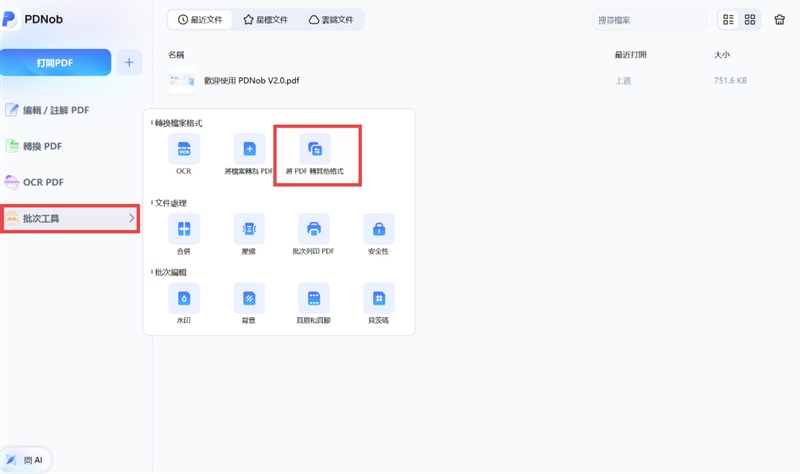This screenshot has width=800, height=474.
Task: Open the 安全性 lock icon
Action: 379,229
